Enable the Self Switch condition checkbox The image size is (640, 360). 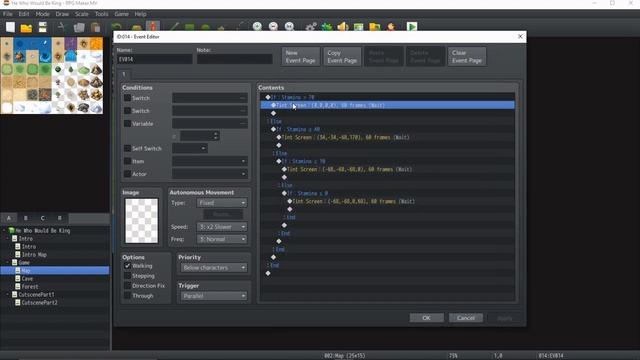[127, 148]
